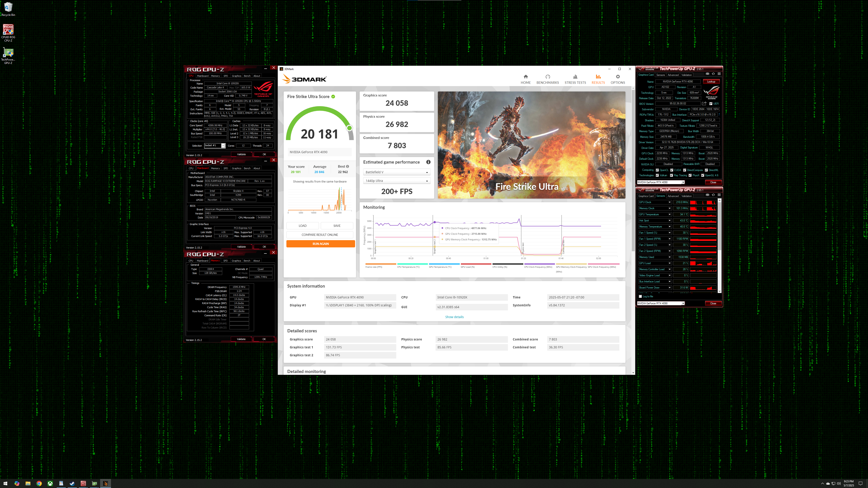Open the Validation tab in the GPU-Z Sensors window
Image resolution: width=868 pixels, height=488 pixels.
point(686,196)
